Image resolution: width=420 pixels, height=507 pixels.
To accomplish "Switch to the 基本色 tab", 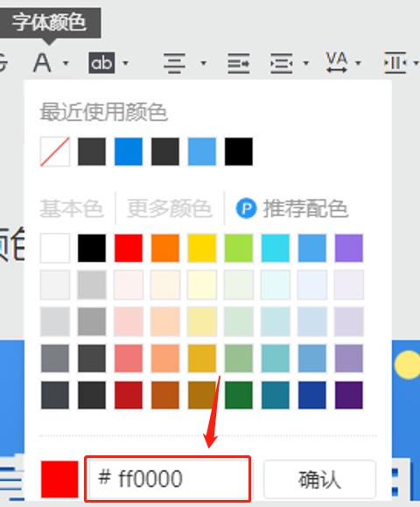I will coord(72,208).
